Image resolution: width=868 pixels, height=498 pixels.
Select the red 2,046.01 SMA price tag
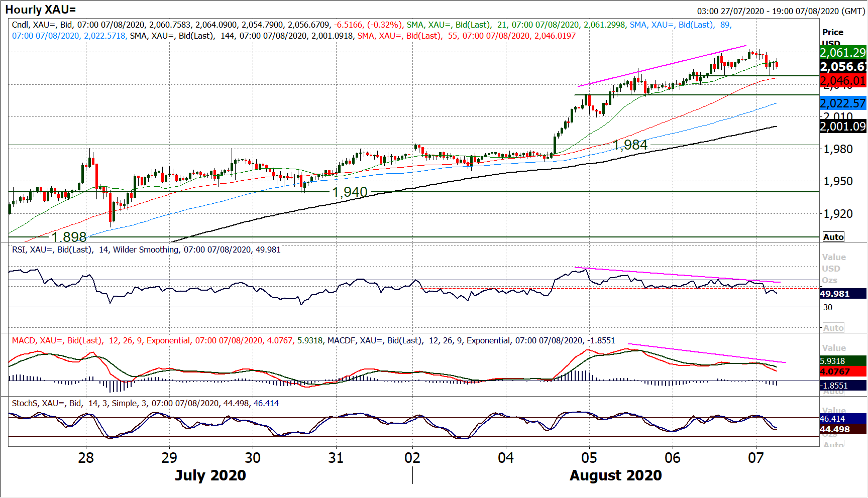tap(842, 80)
